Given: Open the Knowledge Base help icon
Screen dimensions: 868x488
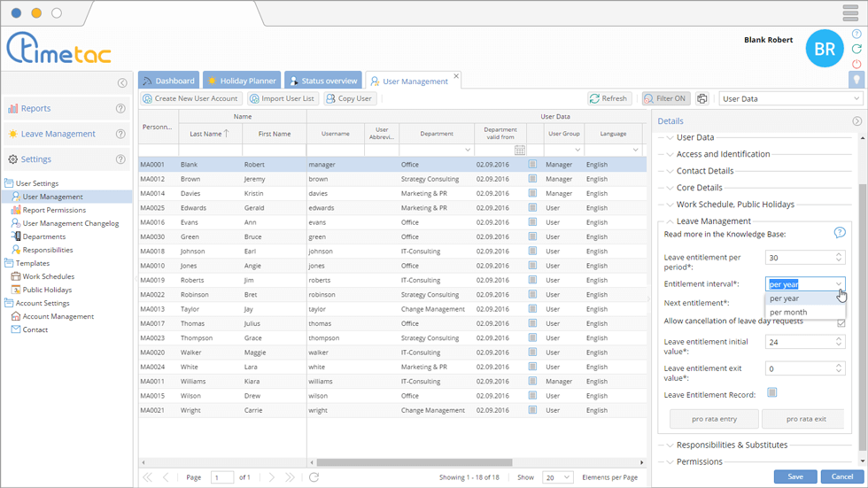Looking at the screenshot, I should (x=839, y=233).
